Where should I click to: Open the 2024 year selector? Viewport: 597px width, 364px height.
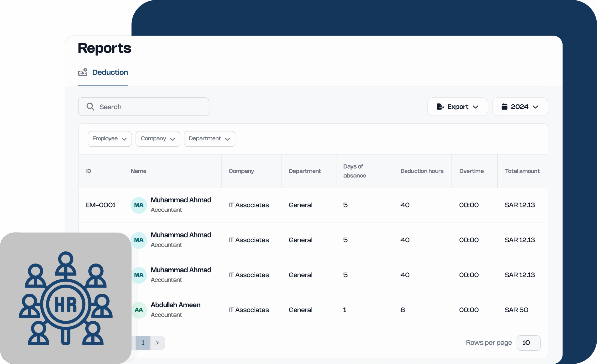click(x=520, y=107)
